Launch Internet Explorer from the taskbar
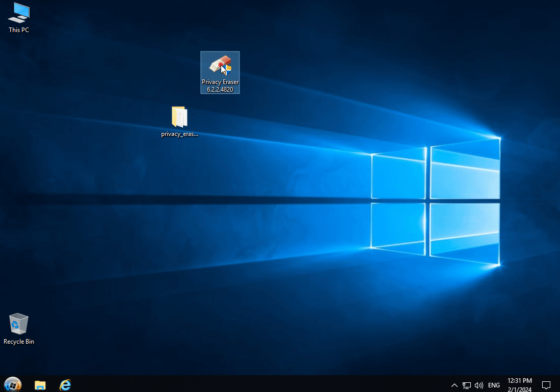Screen dimensions: 560x392 point(65,385)
